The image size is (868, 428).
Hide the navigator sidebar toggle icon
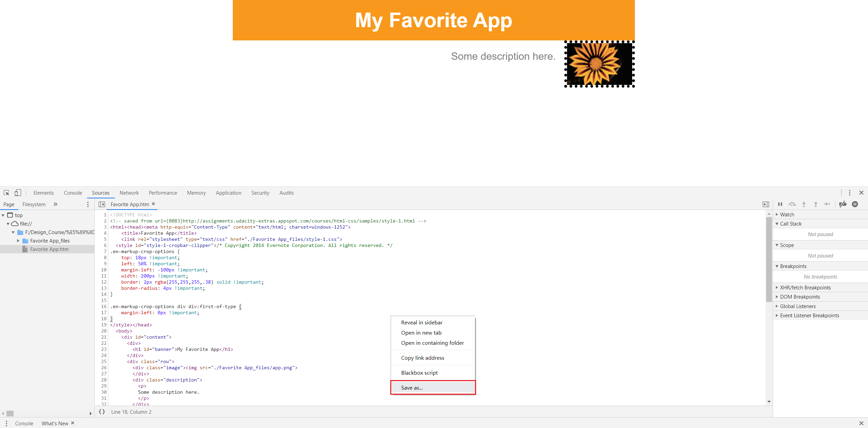102,204
